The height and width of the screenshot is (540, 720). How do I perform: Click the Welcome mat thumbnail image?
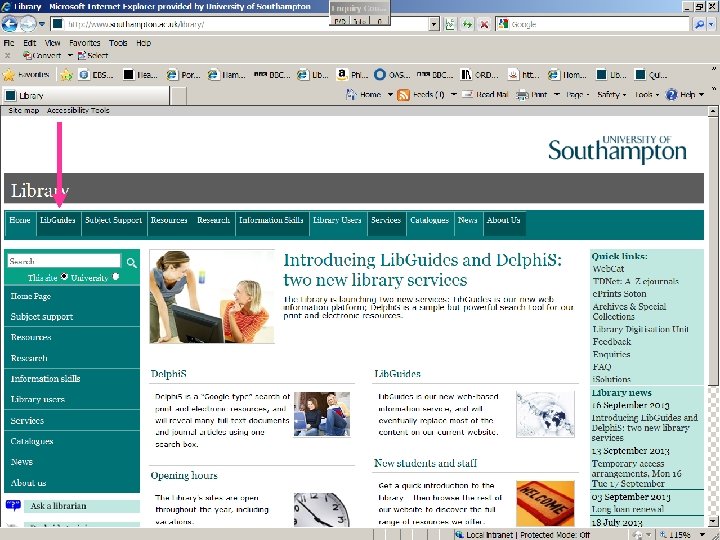545,503
